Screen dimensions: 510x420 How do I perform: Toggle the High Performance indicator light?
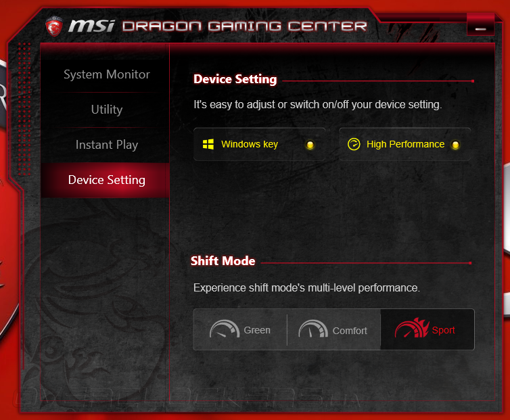455,145
